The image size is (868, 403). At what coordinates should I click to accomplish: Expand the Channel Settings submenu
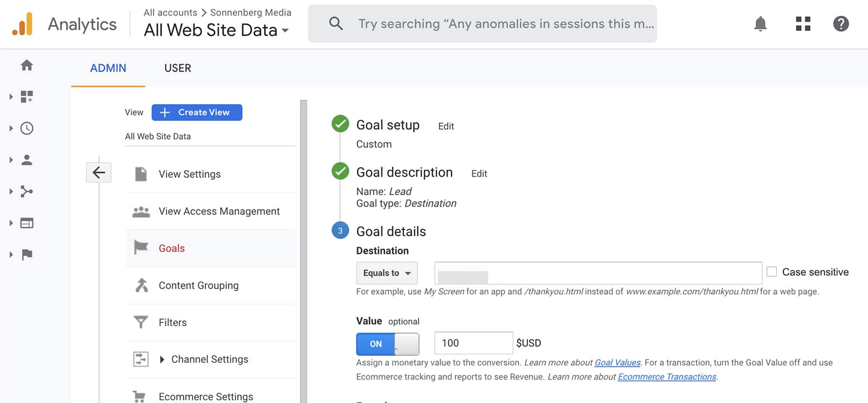tap(162, 359)
